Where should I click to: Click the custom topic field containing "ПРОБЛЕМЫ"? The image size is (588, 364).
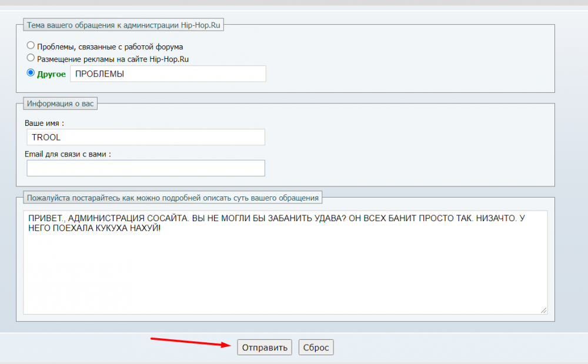pos(168,74)
